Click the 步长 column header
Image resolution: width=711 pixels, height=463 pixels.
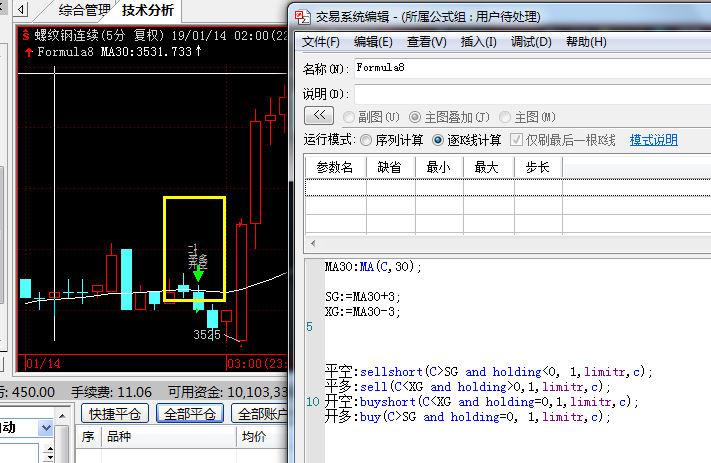[x=538, y=167]
